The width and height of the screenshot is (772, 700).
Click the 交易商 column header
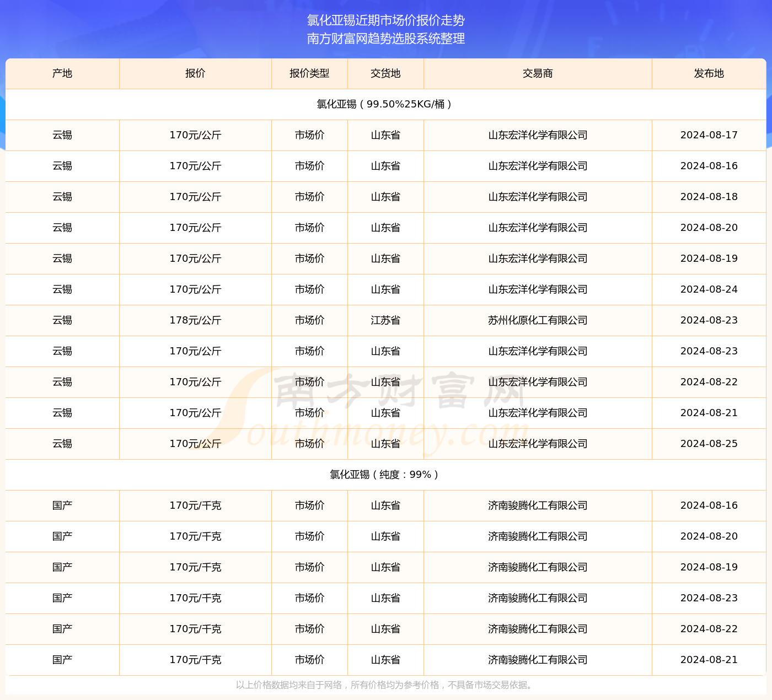tap(538, 73)
